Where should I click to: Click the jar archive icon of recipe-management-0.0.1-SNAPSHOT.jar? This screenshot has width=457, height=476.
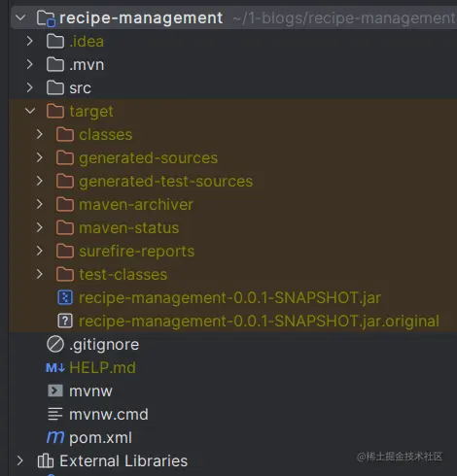tap(65, 297)
